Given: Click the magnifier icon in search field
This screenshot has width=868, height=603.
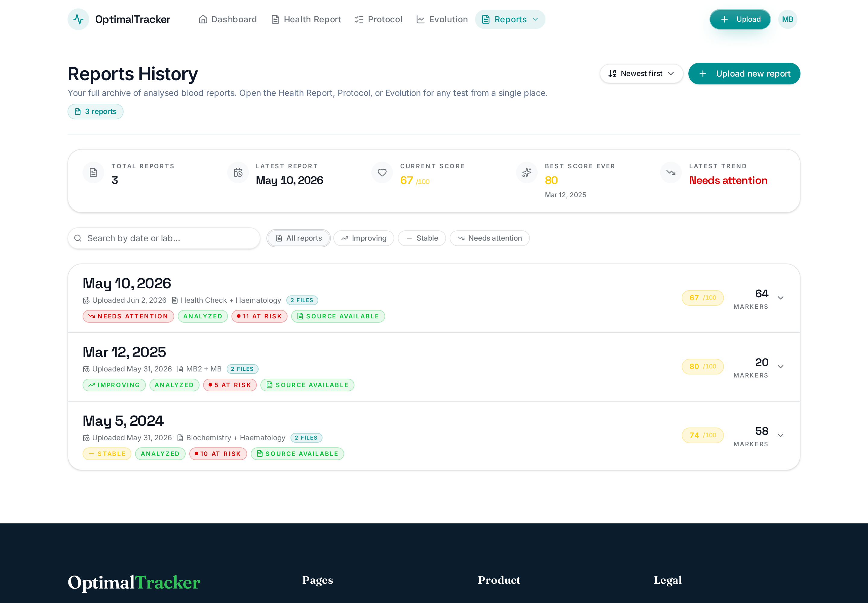Looking at the screenshot, I should pos(78,238).
